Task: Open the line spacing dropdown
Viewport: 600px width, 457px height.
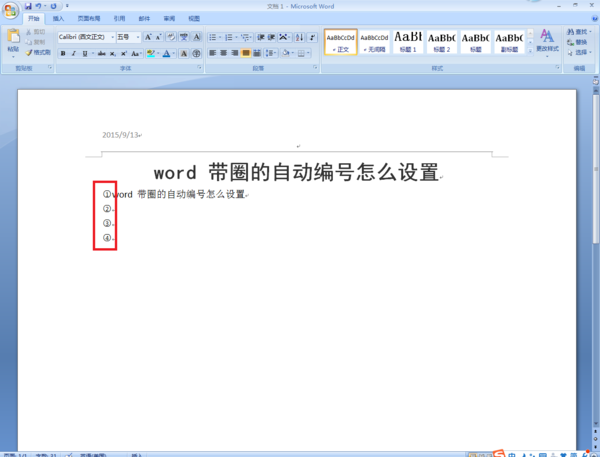Action: click(271, 53)
